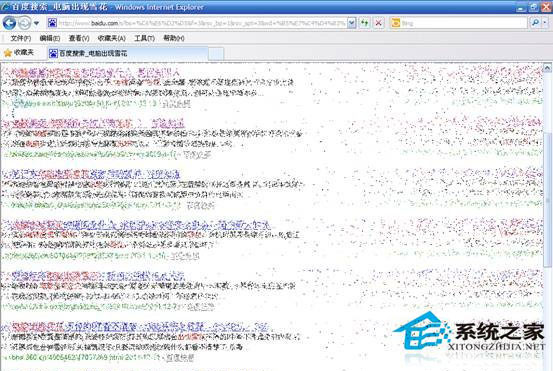
Task: Open the 编辑(E) menu
Action: coord(50,38)
